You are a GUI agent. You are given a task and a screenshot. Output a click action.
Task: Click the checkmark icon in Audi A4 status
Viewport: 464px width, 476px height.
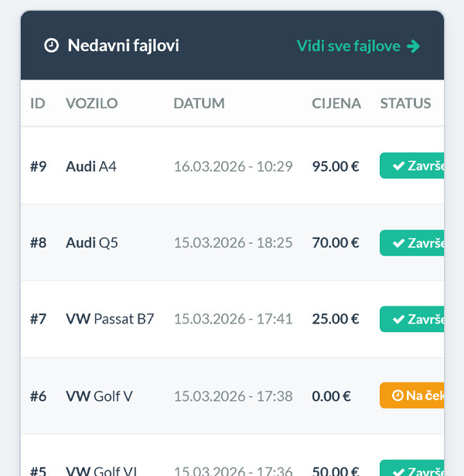(x=398, y=166)
